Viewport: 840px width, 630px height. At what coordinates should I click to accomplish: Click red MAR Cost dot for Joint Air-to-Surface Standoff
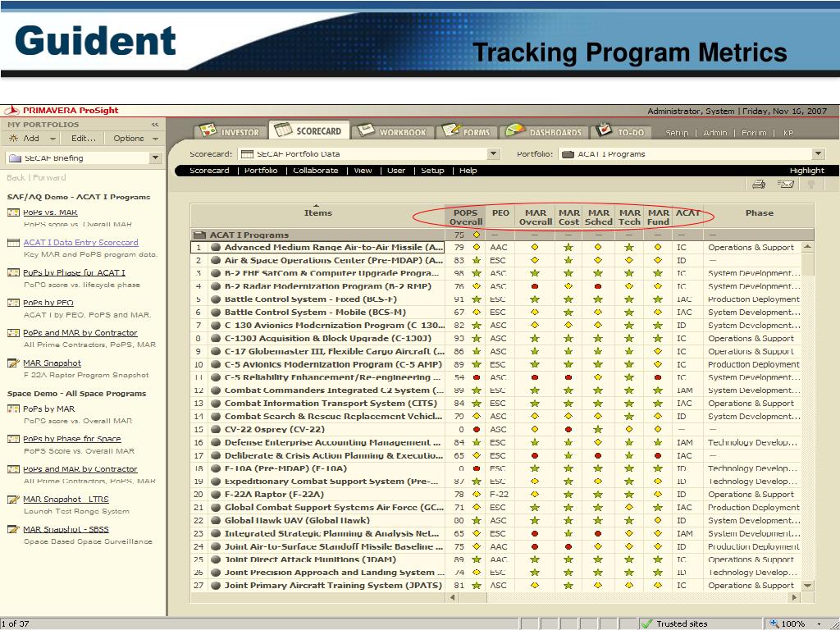pyautogui.click(x=568, y=546)
